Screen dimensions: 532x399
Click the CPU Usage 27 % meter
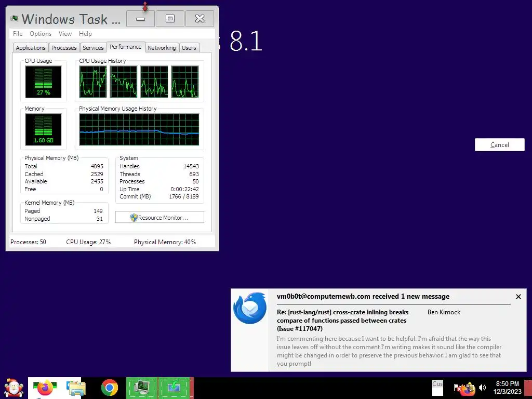click(43, 82)
